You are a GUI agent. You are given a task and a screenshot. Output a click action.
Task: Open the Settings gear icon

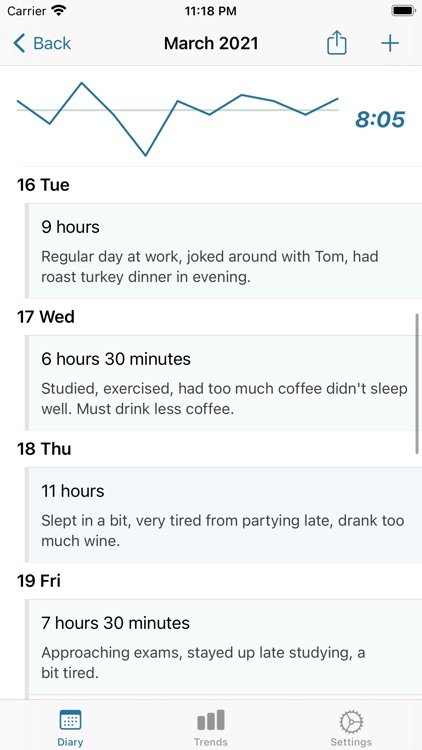351,722
